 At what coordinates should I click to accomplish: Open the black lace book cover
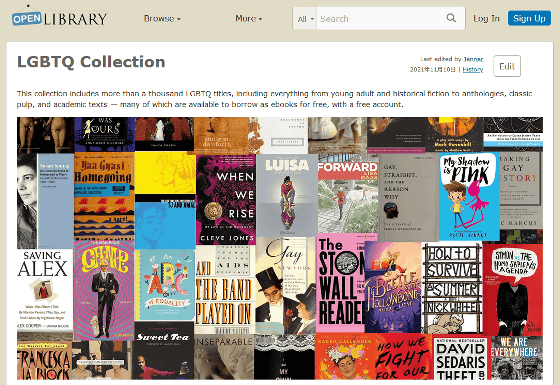[x=284, y=357]
